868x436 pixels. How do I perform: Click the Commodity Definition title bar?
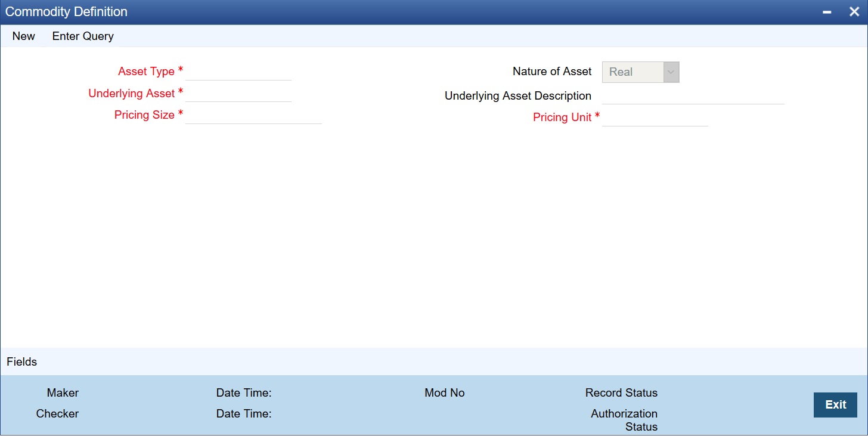point(358,11)
